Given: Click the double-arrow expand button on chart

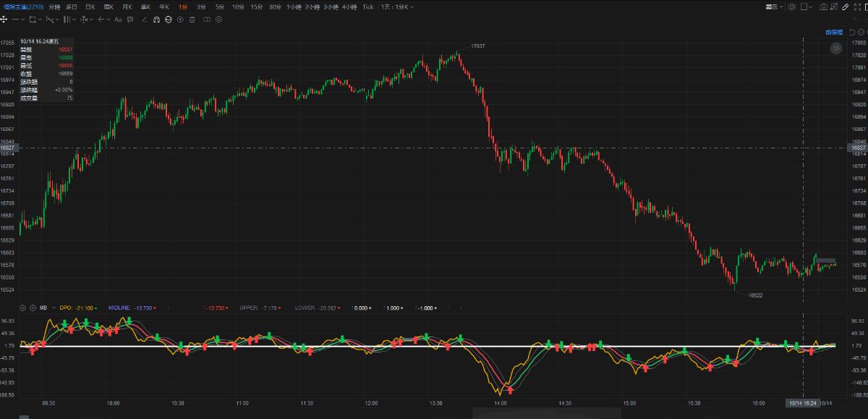Looking at the screenshot, I should tap(836, 48).
